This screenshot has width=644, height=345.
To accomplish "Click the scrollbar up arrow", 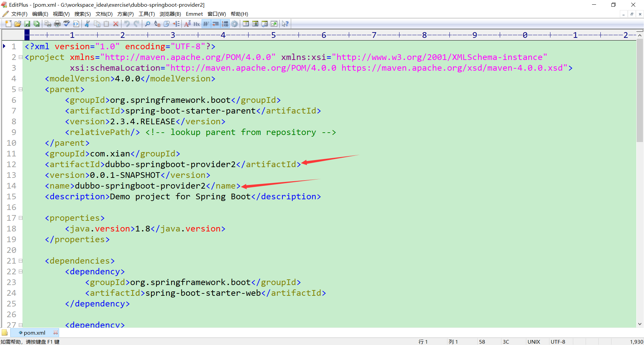I will point(640,35).
